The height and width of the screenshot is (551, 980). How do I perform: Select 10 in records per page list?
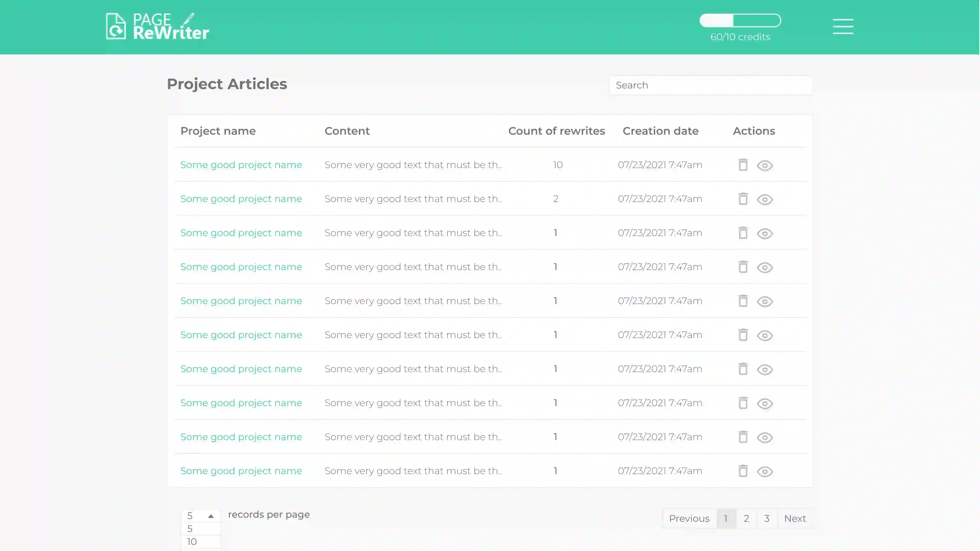click(x=192, y=542)
